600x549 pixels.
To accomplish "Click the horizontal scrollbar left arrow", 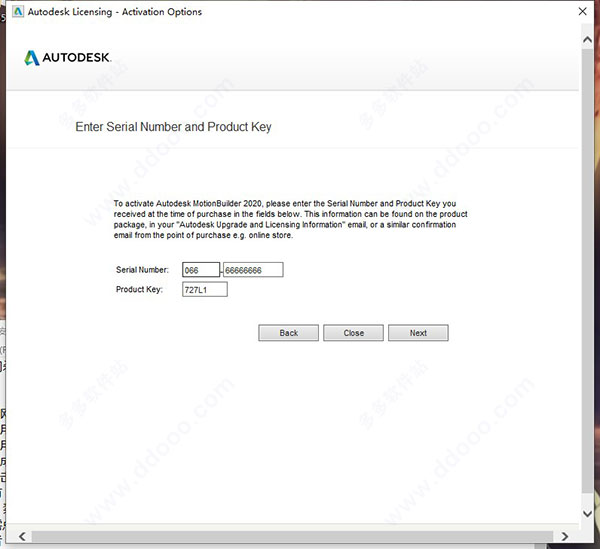I will [x=22, y=536].
